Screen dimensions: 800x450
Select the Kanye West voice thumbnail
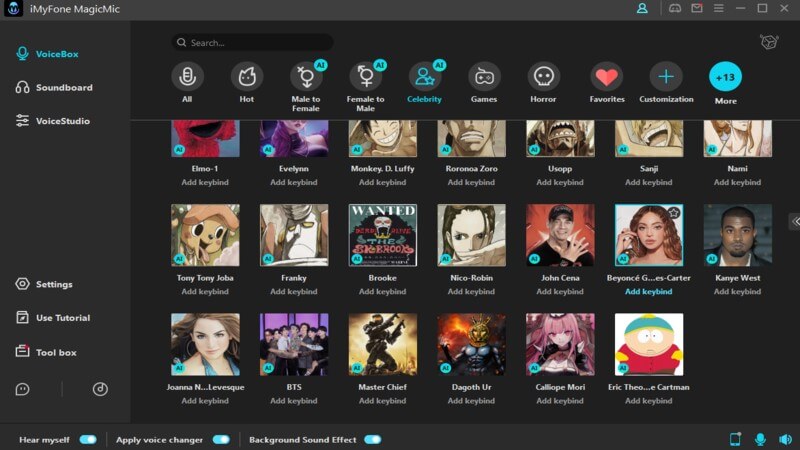(738, 235)
